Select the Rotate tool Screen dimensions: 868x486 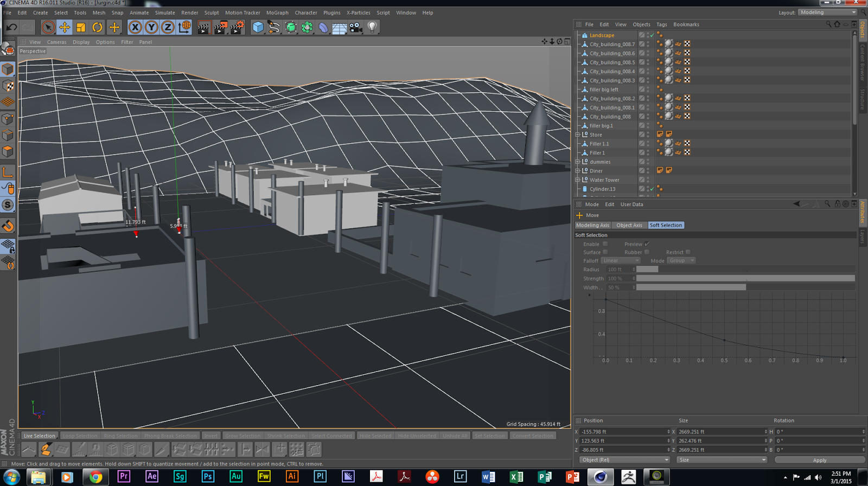[x=97, y=27]
